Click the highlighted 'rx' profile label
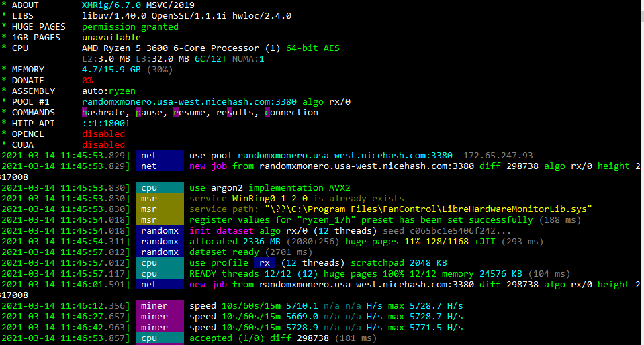The height and width of the screenshot is (345, 644). (x=265, y=262)
